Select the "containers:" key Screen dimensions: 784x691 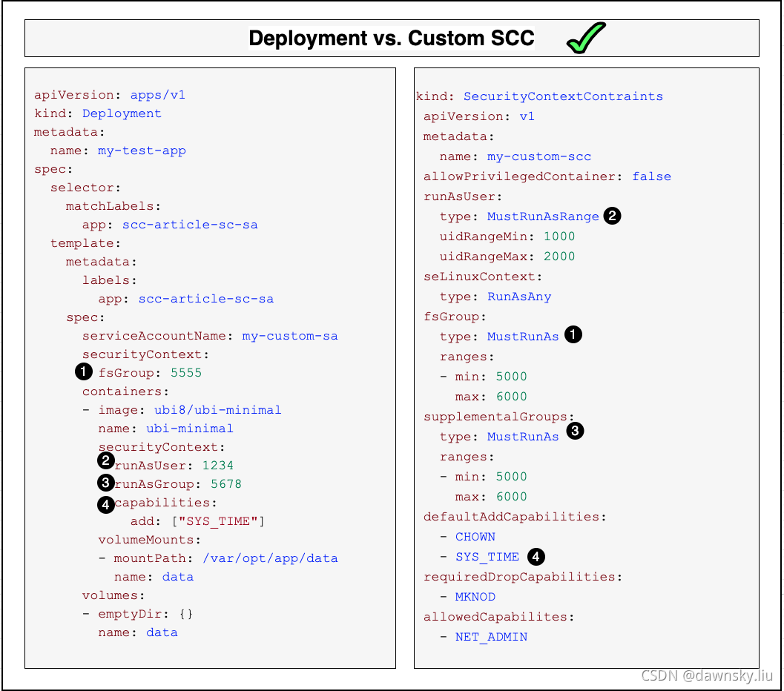[x=125, y=391]
